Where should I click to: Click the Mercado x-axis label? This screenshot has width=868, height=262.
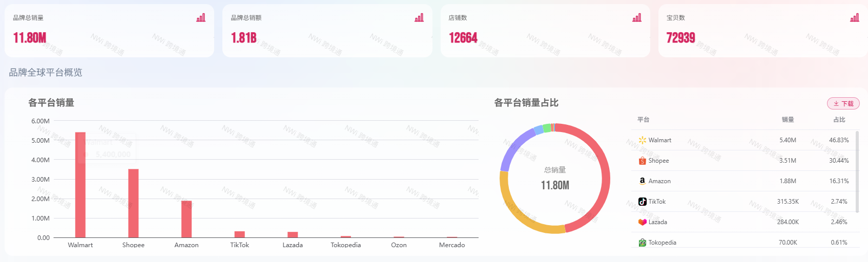coord(452,245)
